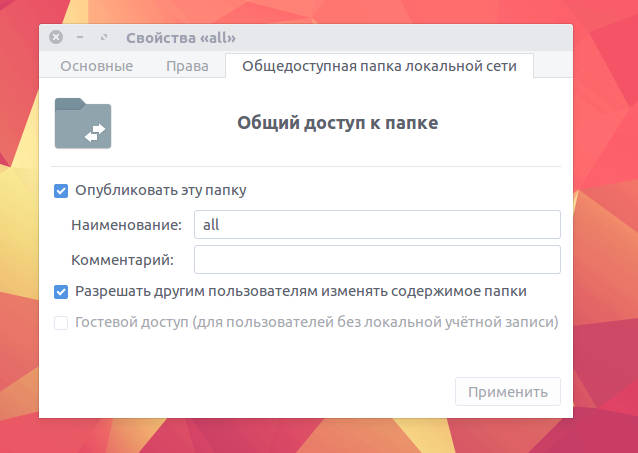Maximize the properties window

(x=104, y=37)
